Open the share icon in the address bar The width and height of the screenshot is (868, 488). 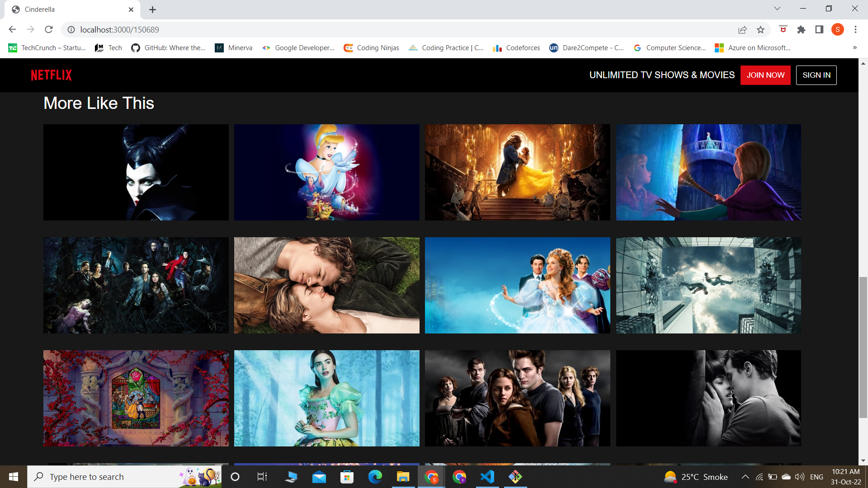click(x=743, y=29)
